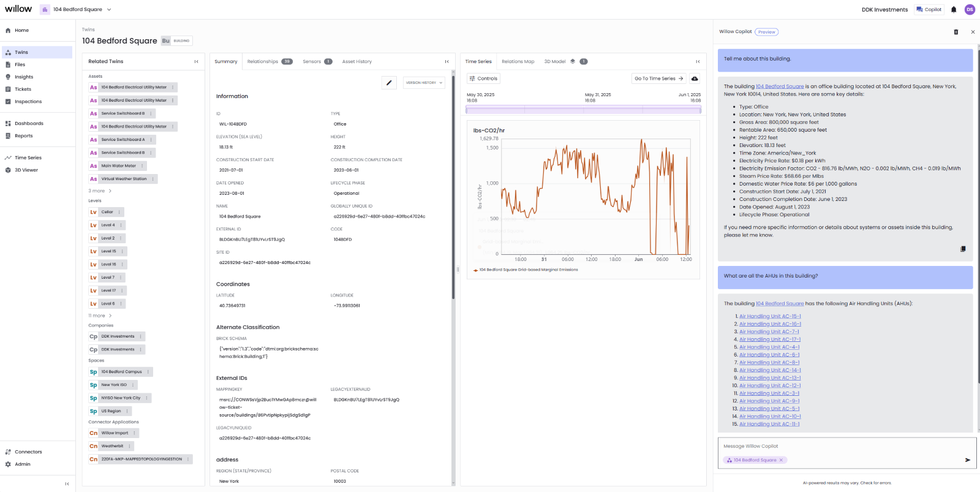The width and height of the screenshot is (980, 492).
Task: Collapse the left navigation sidebar
Action: (x=67, y=484)
